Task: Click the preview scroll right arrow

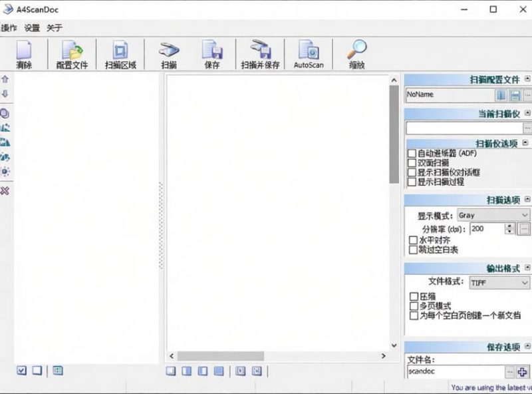Action: (384, 356)
